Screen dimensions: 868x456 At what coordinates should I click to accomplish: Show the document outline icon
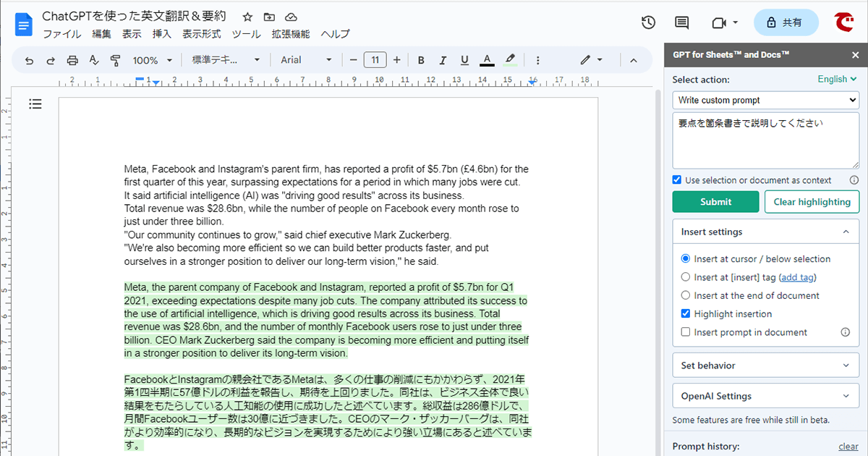pos(35,104)
